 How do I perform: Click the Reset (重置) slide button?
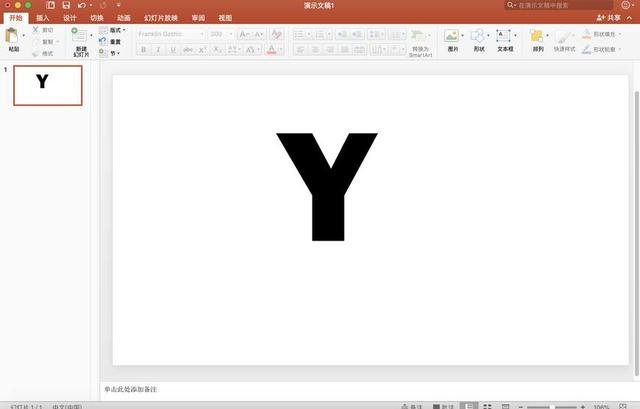pos(115,42)
